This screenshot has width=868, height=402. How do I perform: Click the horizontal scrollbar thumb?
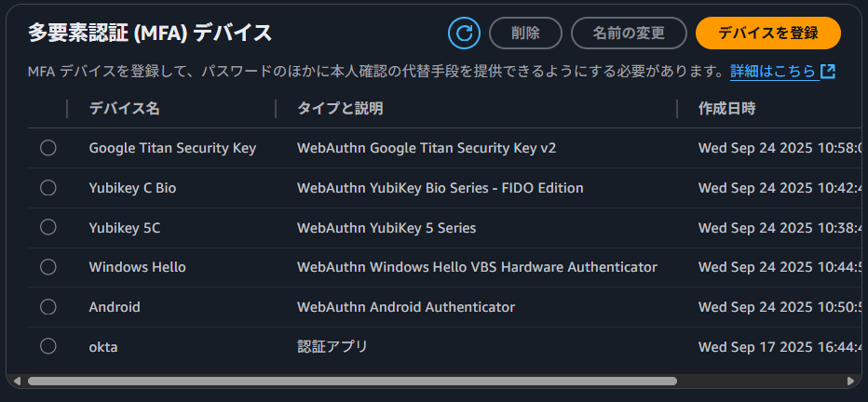[352, 381]
